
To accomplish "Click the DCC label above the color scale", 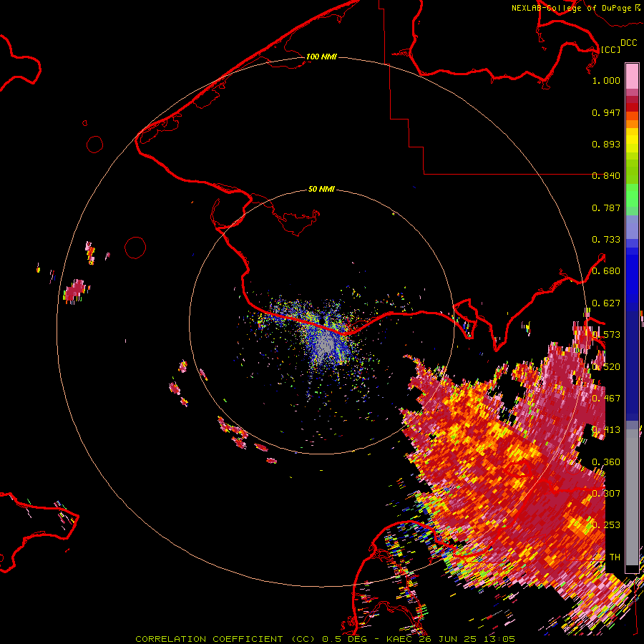I will click(x=628, y=43).
